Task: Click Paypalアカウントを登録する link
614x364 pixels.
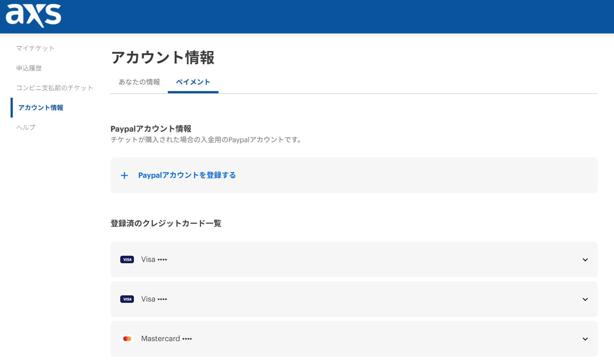Action: 187,175
